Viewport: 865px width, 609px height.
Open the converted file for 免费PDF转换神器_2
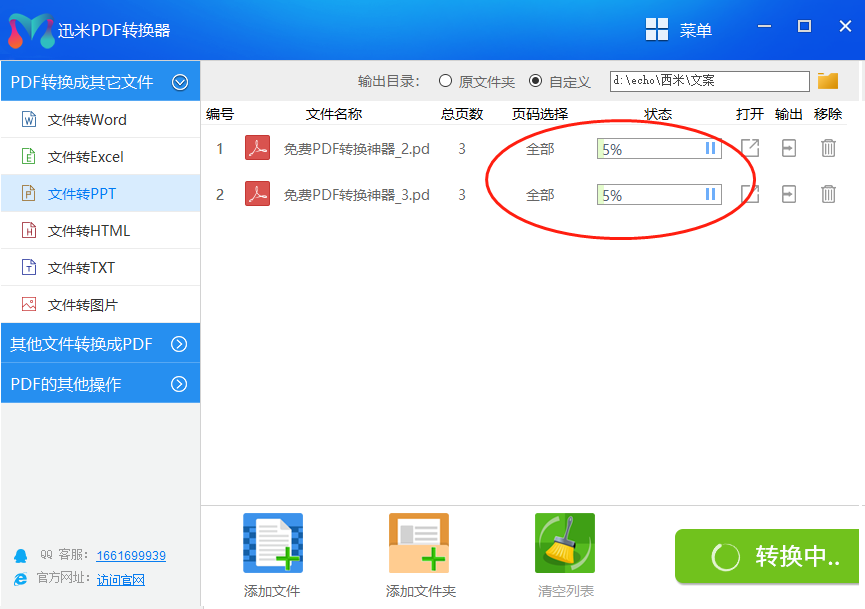click(x=748, y=148)
